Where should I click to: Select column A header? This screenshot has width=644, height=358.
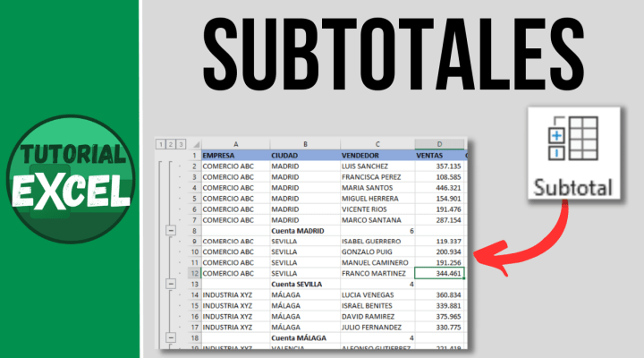[236, 144]
